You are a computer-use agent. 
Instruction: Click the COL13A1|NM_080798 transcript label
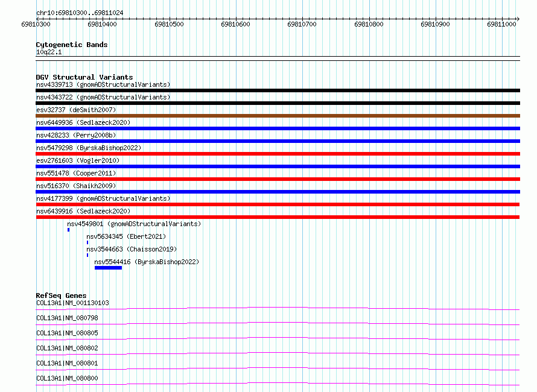(67, 318)
